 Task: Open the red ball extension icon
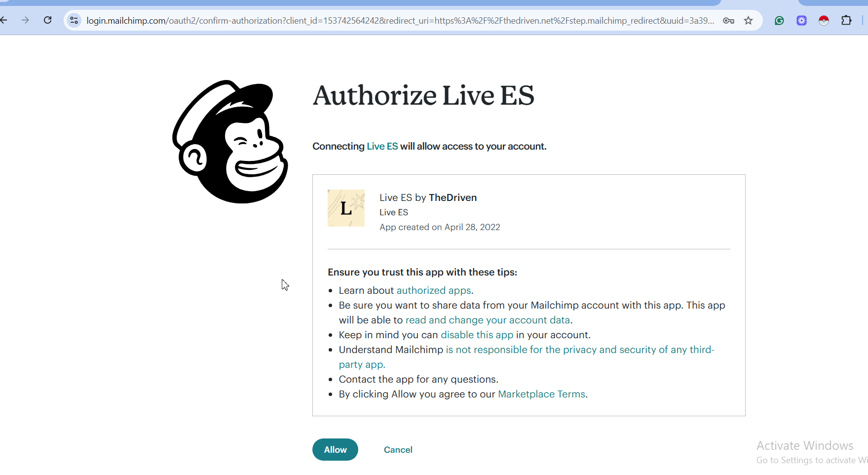pyautogui.click(x=824, y=20)
